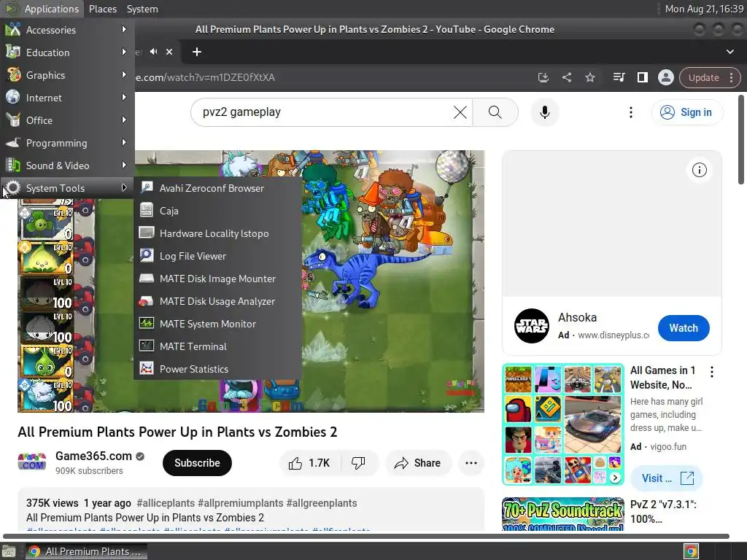The image size is (747, 560).
Task: Open the media controls icon
Action: pos(619,77)
